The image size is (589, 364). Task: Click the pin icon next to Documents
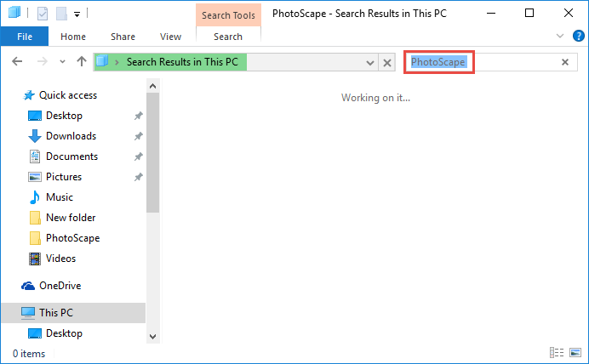(139, 156)
